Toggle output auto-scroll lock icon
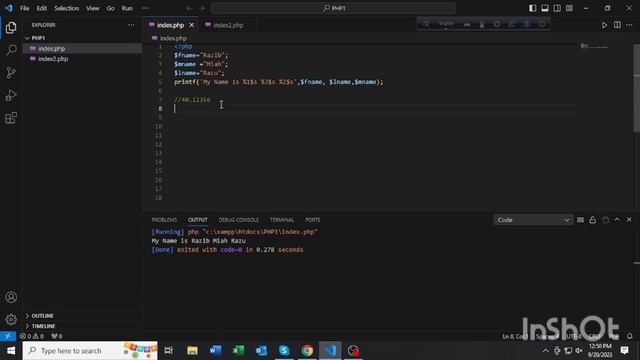This screenshot has height=360, width=640. (x=593, y=220)
